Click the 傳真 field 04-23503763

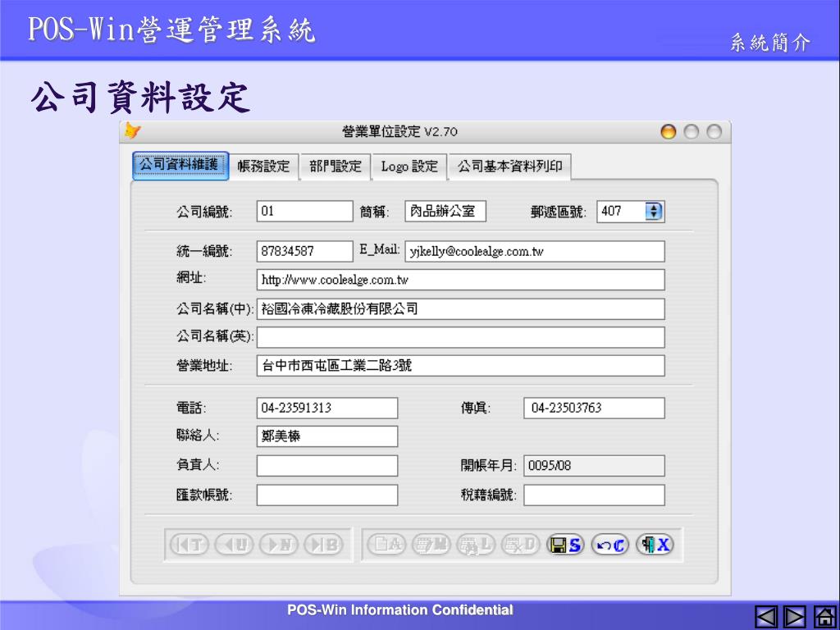(x=594, y=408)
